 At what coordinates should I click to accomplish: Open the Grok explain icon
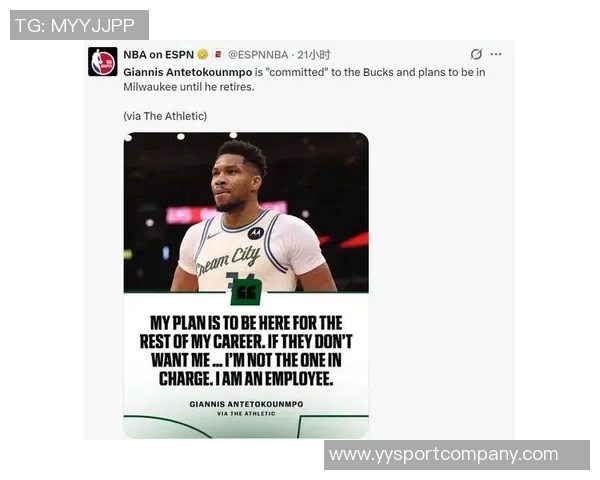476,54
